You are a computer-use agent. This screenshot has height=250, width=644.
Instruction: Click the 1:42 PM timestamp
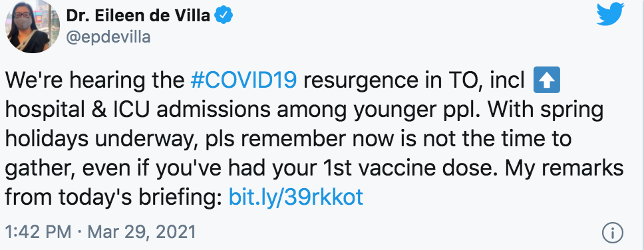[38, 233]
